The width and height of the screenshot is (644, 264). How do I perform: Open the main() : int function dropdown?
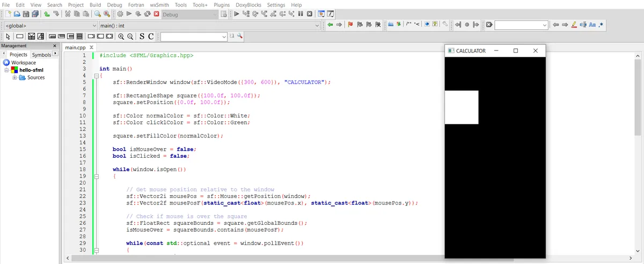[210, 25]
